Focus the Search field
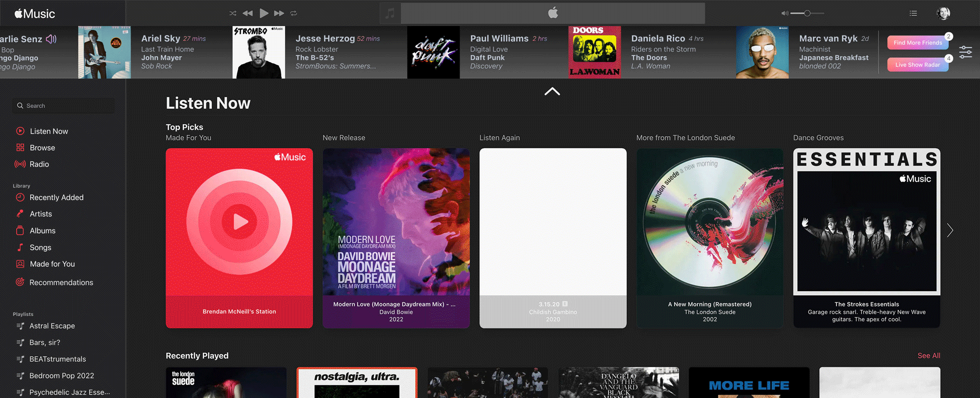This screenshot has height=398, width=980. (63, 105)
